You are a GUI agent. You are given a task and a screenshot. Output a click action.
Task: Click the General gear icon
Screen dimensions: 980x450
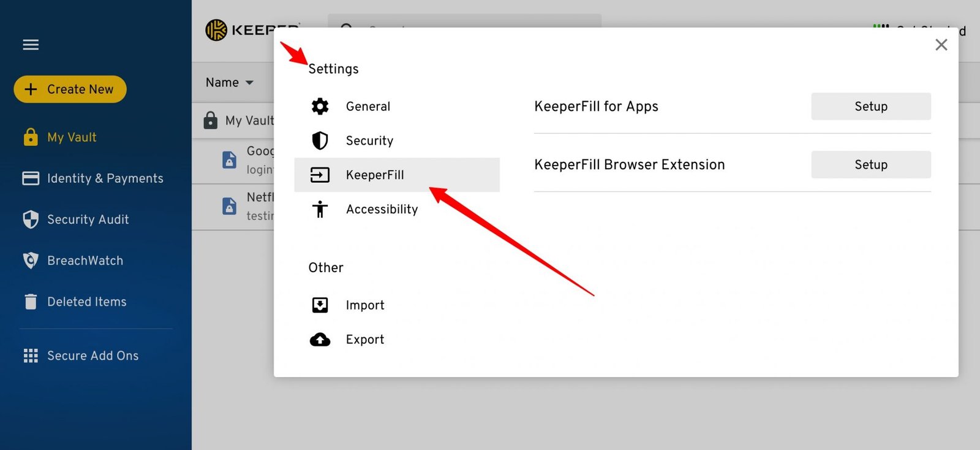[x=320, y=106]
